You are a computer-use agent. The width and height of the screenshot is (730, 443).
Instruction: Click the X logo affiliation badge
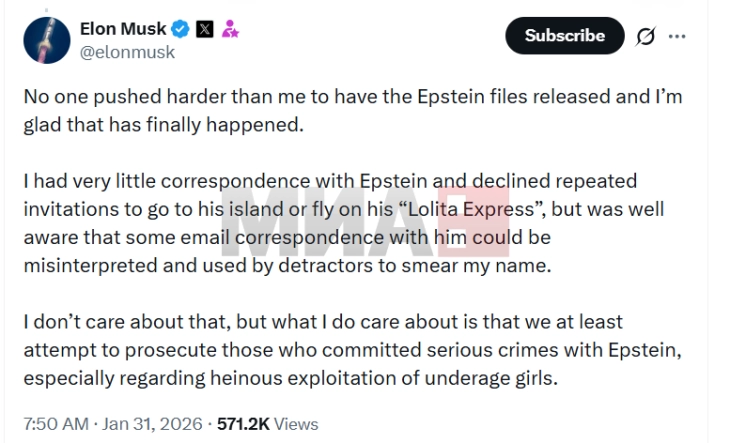tap(204, 29)
